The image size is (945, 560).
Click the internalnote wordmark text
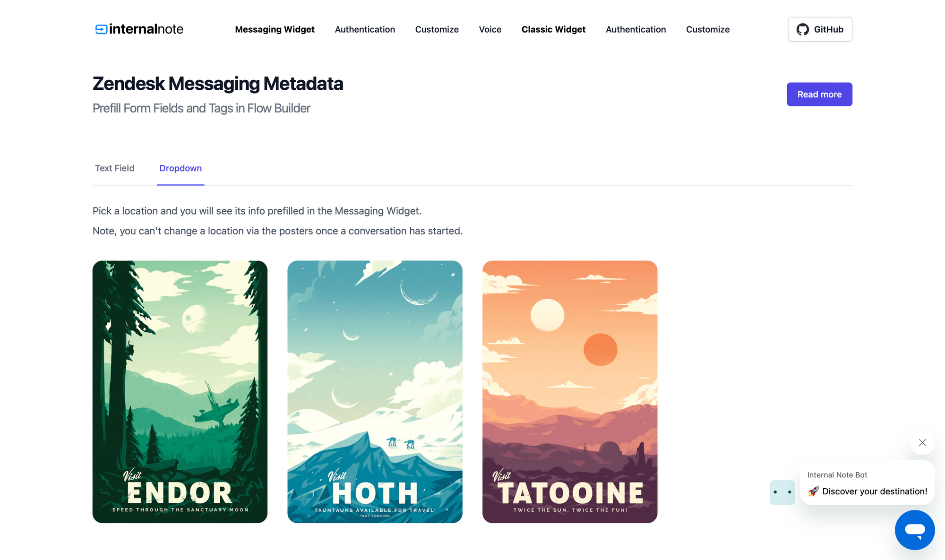146,29
